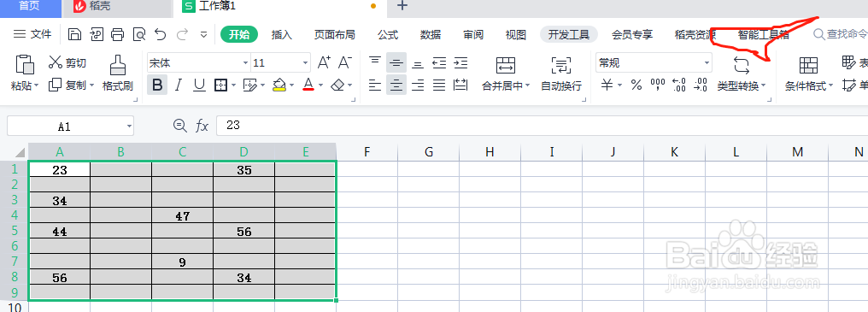Click the zoom magnifier beside formula bar
This screenshot has width=868, height=312.
point(180,126)
